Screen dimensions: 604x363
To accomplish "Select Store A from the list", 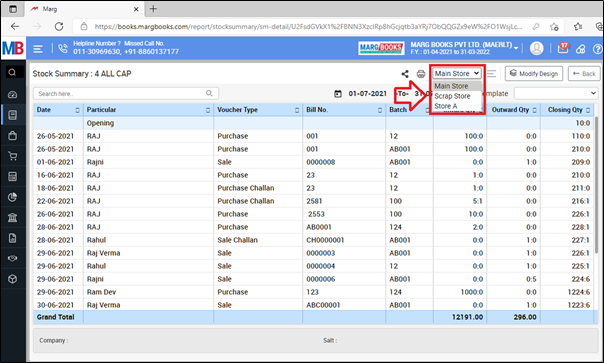I will pos(457,106).
